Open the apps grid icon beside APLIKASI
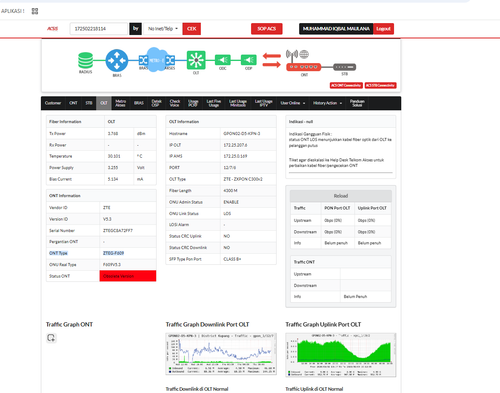Viewport: 500px width, 393px height. coord(35,11)
